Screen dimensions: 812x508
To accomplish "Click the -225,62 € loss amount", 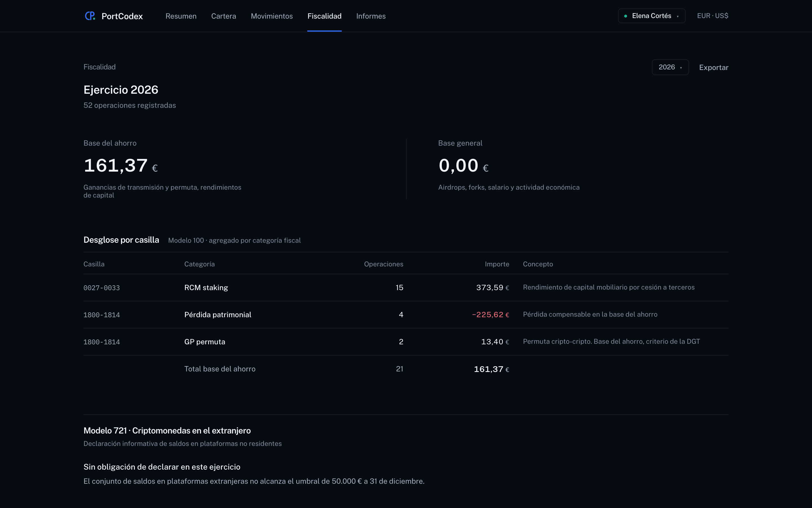I will (x=491, y=315).
